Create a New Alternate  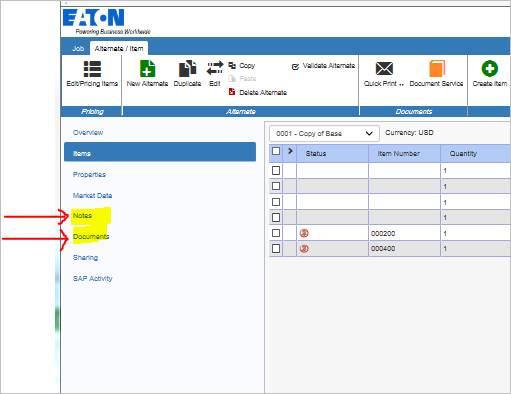147,74
